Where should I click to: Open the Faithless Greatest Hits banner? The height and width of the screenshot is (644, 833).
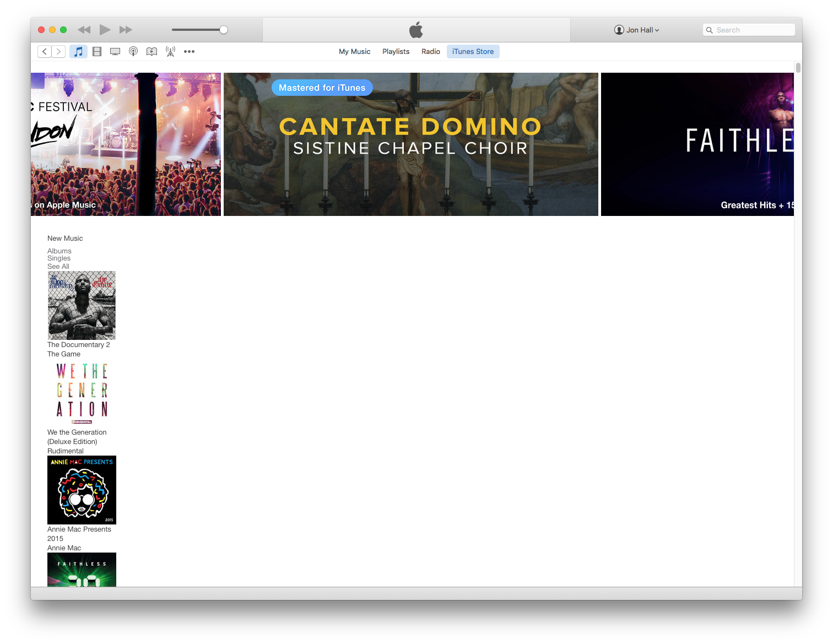697,144
